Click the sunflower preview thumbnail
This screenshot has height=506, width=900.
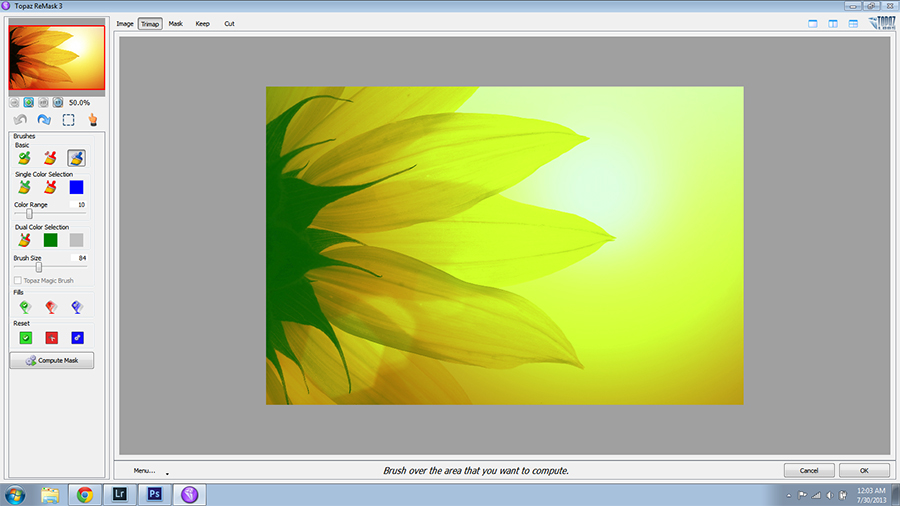click(56, 59)
